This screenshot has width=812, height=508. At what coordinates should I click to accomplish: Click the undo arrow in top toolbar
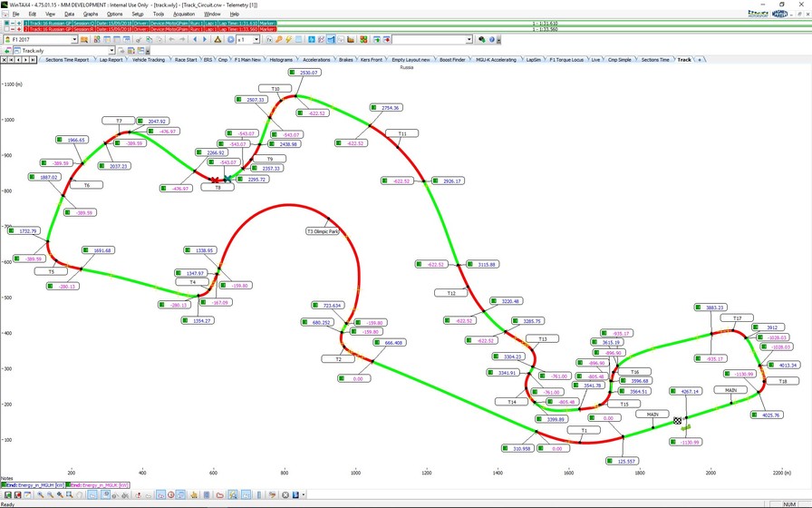(x=172, y=39)
